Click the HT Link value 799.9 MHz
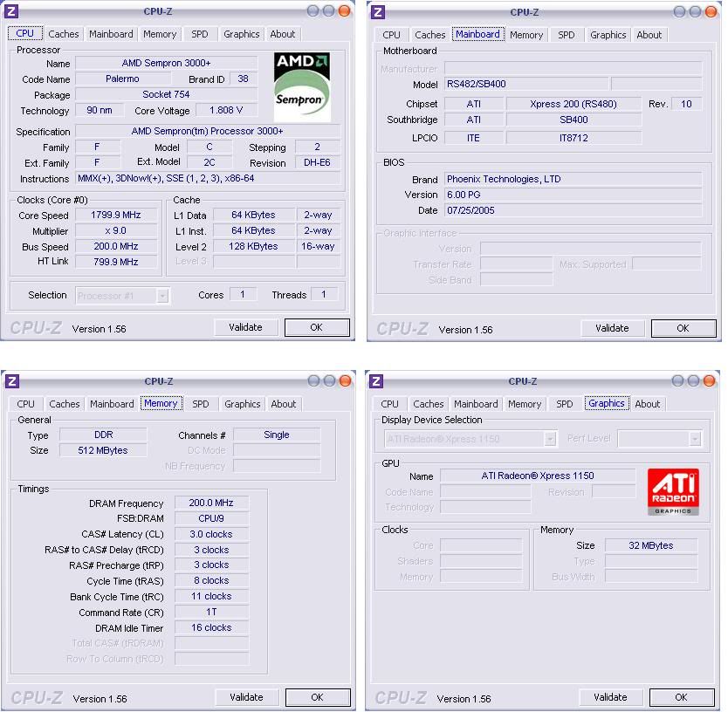 pos(116,262)
